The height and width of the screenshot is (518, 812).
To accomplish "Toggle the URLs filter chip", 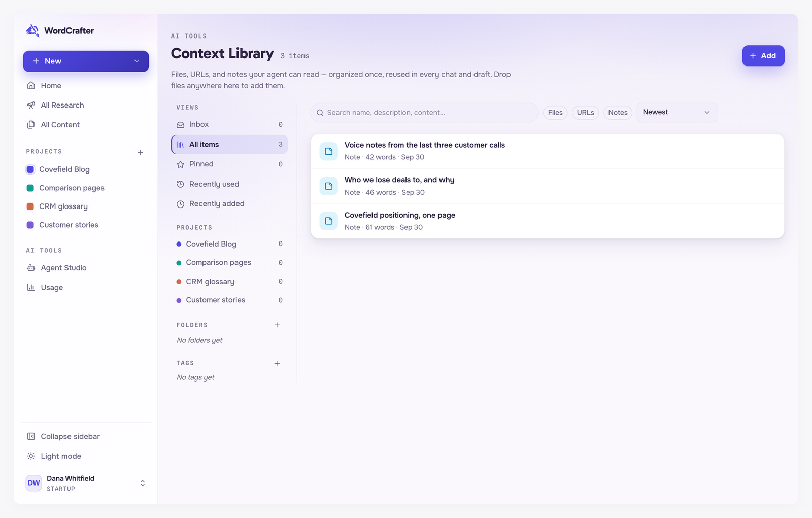I will [x=585, y=113].
